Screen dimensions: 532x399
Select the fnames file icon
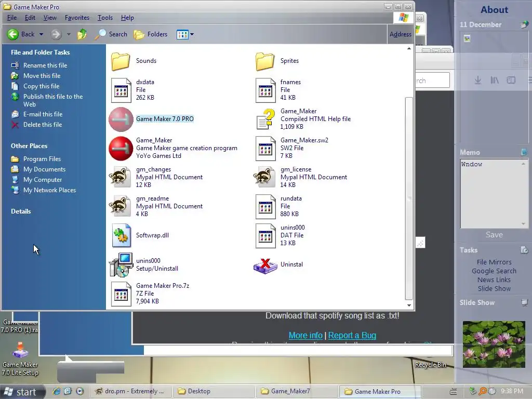coord(265,90)
